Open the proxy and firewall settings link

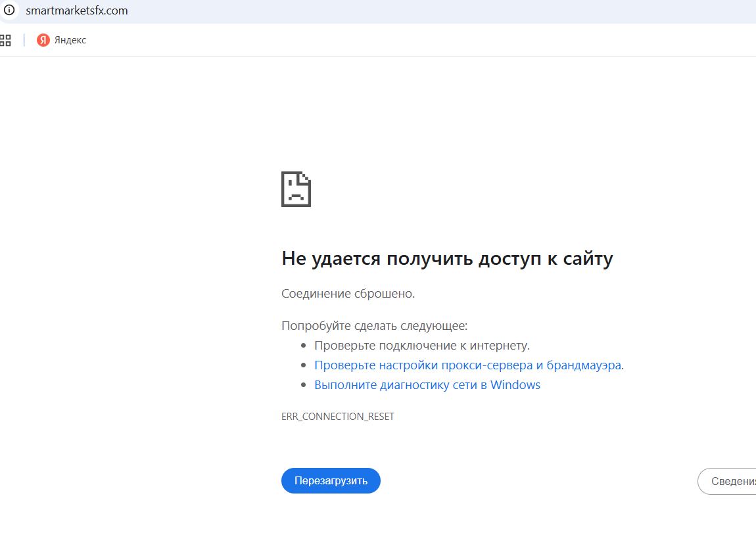[x=467, y=365]
